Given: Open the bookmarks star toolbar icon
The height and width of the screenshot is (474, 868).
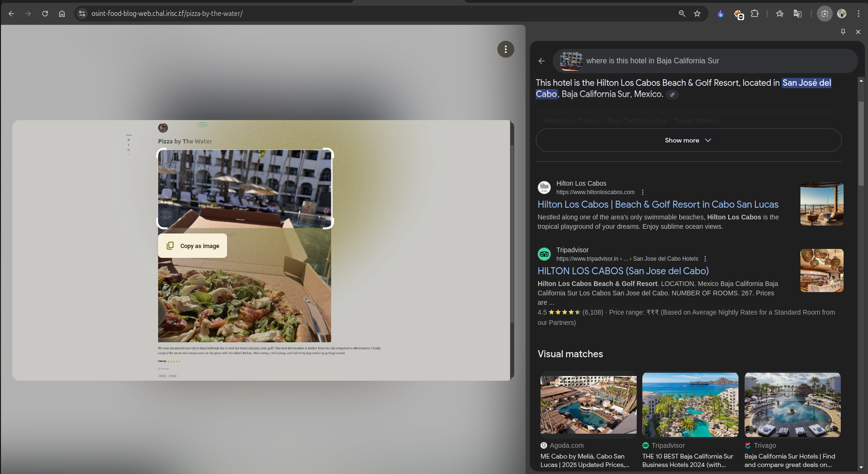Looking at the screenshot, I should tap(780, 14).
